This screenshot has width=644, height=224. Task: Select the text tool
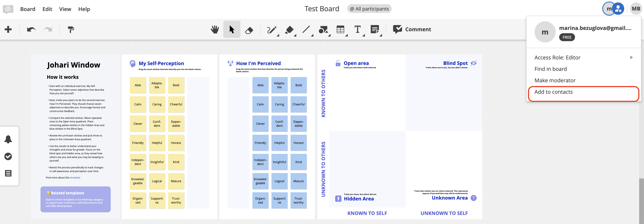click(x=358, y=29)
